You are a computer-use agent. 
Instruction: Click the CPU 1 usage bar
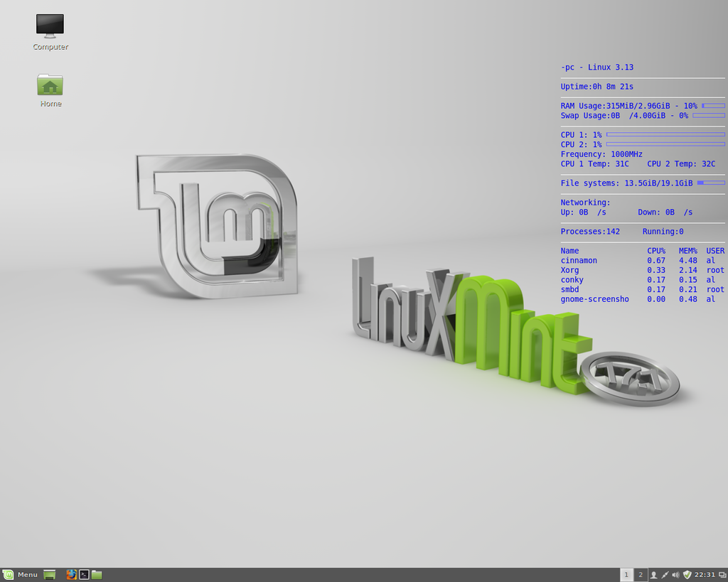point(665,134)
